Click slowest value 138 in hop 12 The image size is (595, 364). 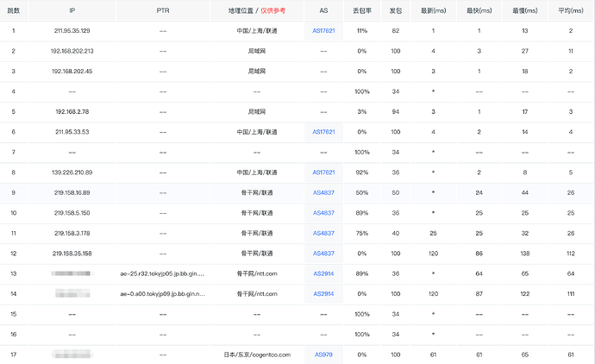pos(525,254)
